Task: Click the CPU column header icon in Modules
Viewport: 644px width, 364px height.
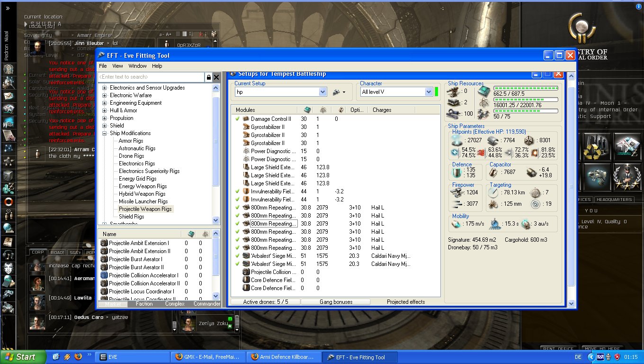Action: [307, 110]
